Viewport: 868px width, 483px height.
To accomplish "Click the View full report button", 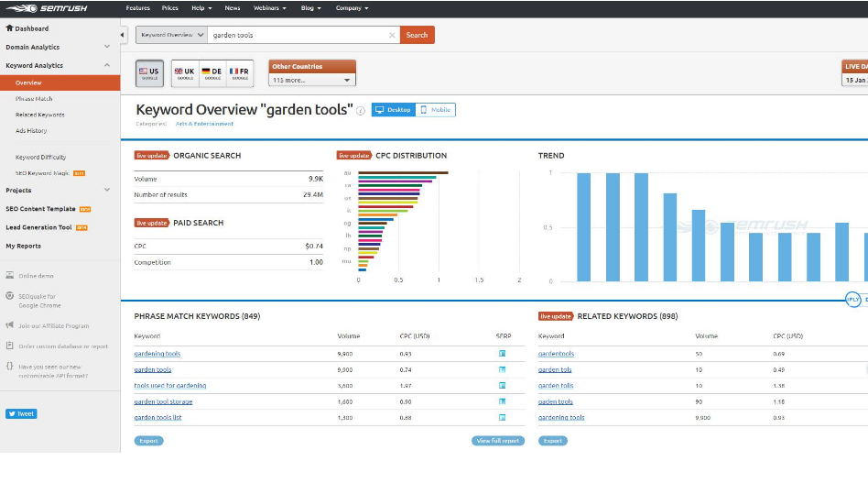I will tap(498, 441).
